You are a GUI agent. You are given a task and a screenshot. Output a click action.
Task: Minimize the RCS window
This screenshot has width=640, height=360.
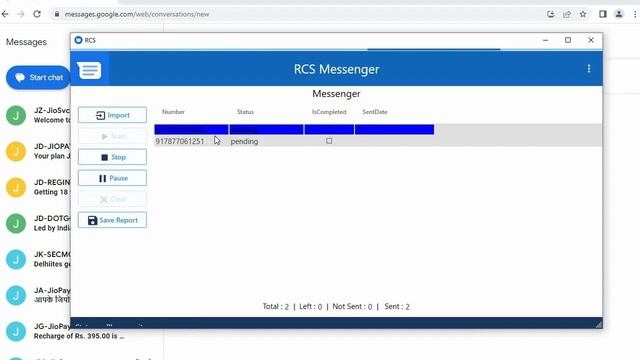(x=545, y=40)
